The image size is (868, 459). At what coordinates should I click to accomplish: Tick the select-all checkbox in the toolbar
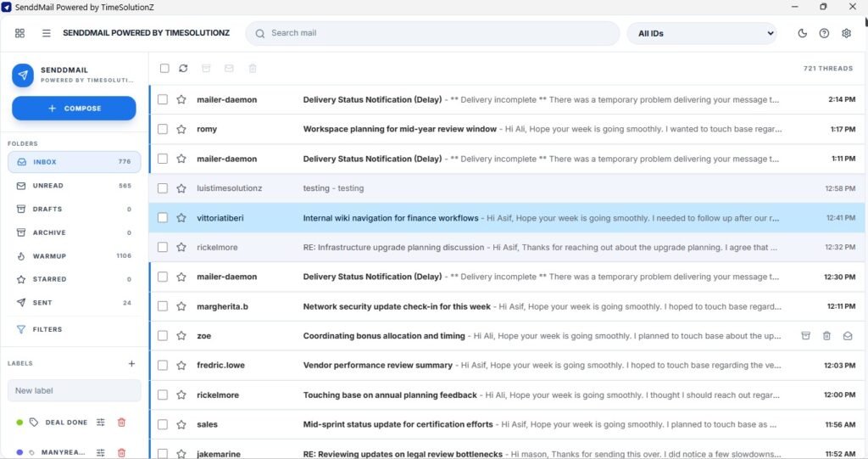(164, 68)
